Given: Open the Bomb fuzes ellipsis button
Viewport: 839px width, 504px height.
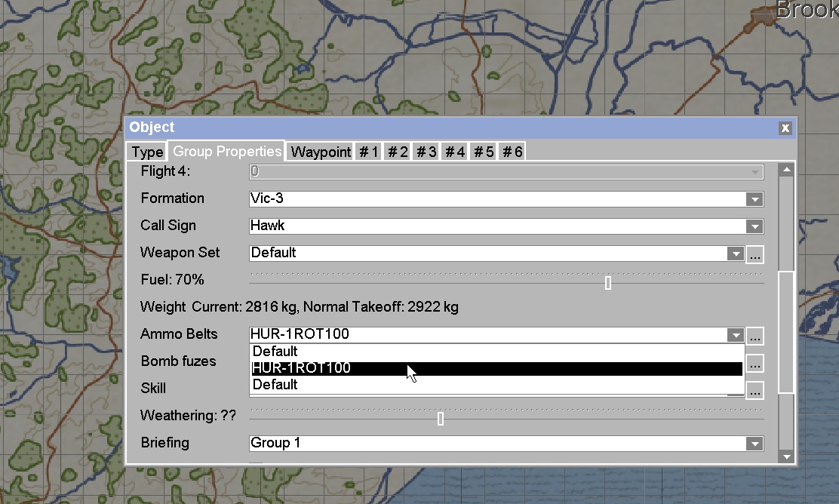Looking at the screenshot, I should pos(754,364).
